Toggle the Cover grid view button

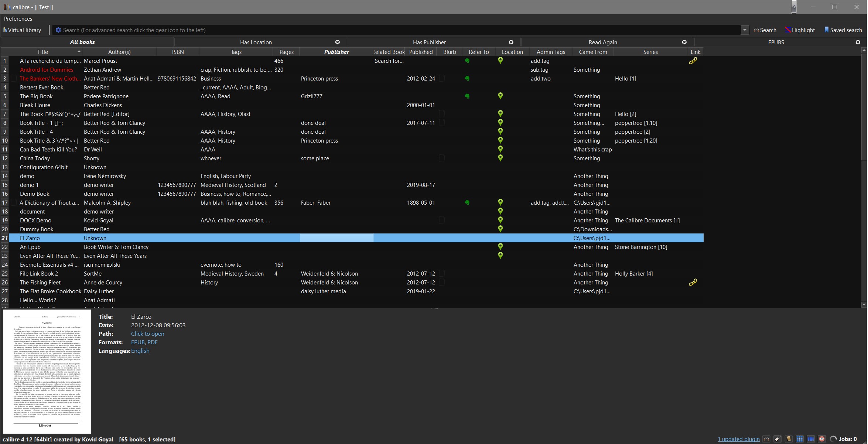[800, 439]
